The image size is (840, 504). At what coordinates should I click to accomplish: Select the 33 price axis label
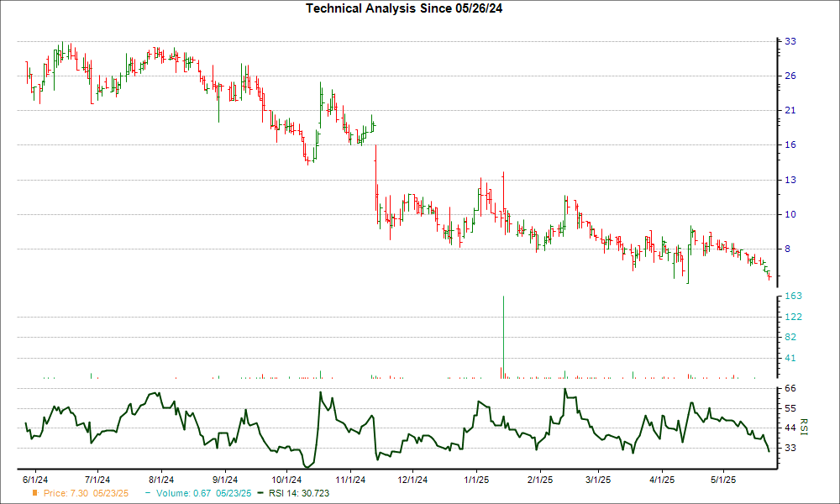point(790,41)
